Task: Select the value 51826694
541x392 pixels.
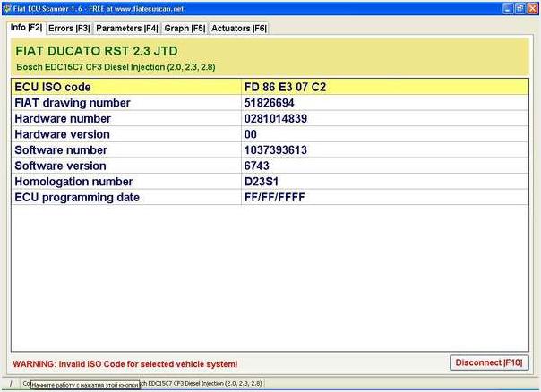Action: pos(269,103)
